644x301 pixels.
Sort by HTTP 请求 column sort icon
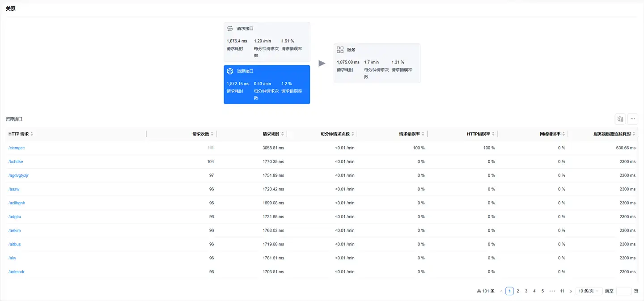32,134
